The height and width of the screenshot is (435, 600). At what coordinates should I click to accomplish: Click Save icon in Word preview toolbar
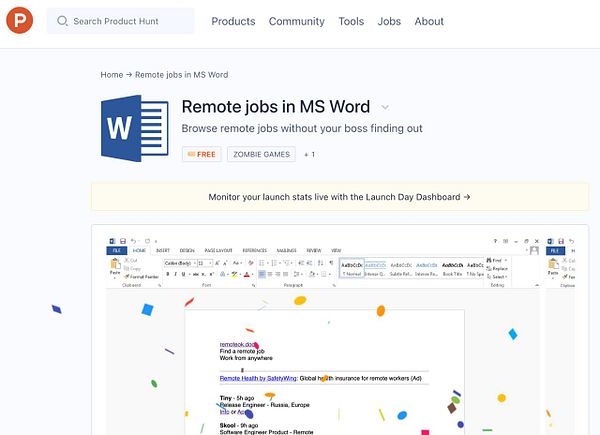pyautogui.click(x=123, y=241)
